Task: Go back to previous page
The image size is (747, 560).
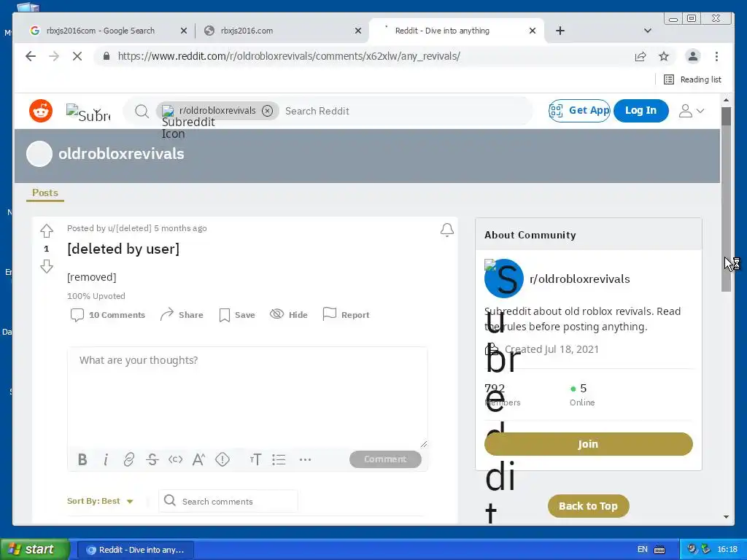Action: pyautogui.click(x=31, y=56)
